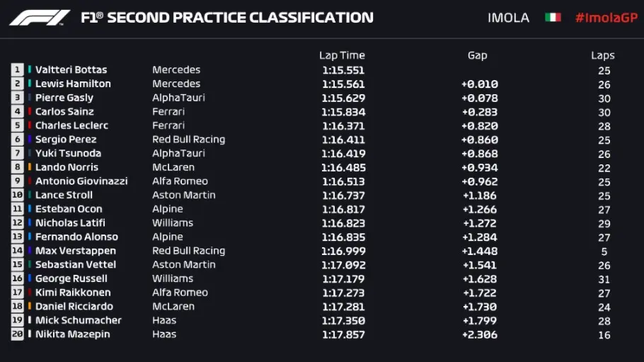
Task: Click team color bar beside Carlos Sainz
Action: [30, 111]
